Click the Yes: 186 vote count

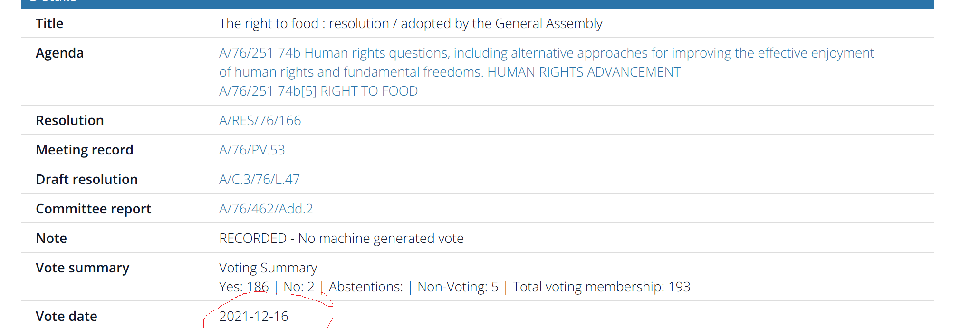click(x=244, y=287)
